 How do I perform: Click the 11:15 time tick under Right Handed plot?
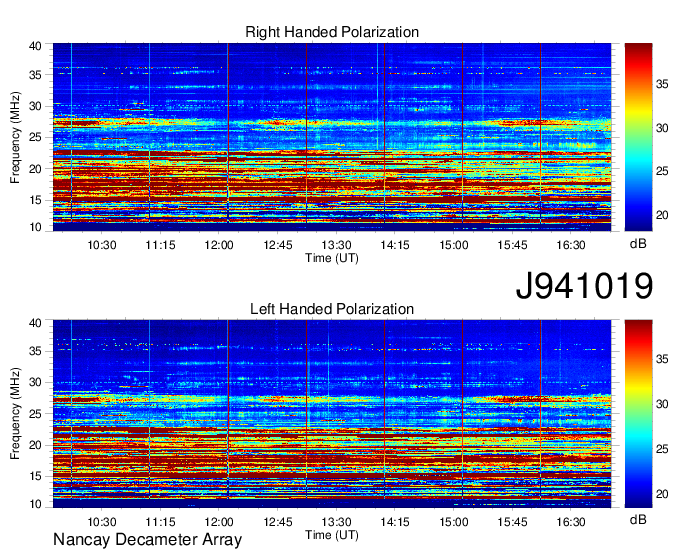pos(160,245)
